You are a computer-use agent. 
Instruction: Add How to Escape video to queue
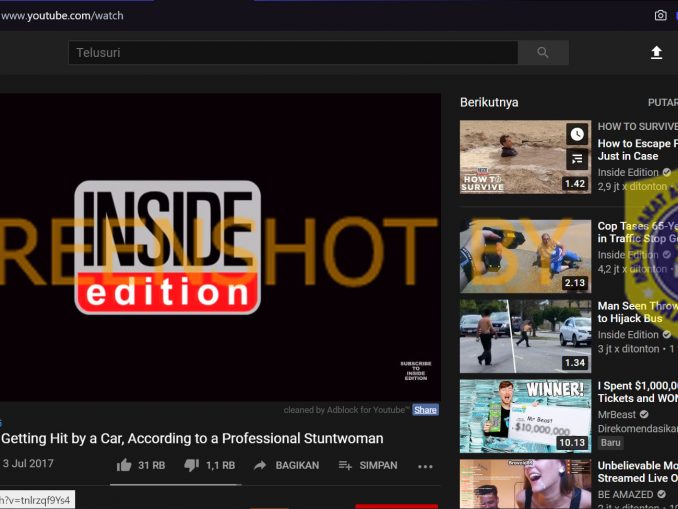click(x=577, y=160)
